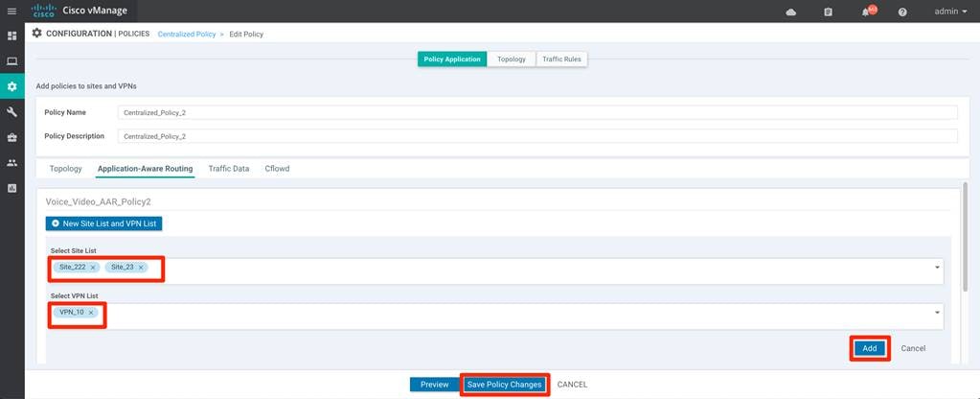Image resolution: width=980 pixels, height=399 pixels.
Task: Click the Configuration gear in page header
Action: point(36,34)
